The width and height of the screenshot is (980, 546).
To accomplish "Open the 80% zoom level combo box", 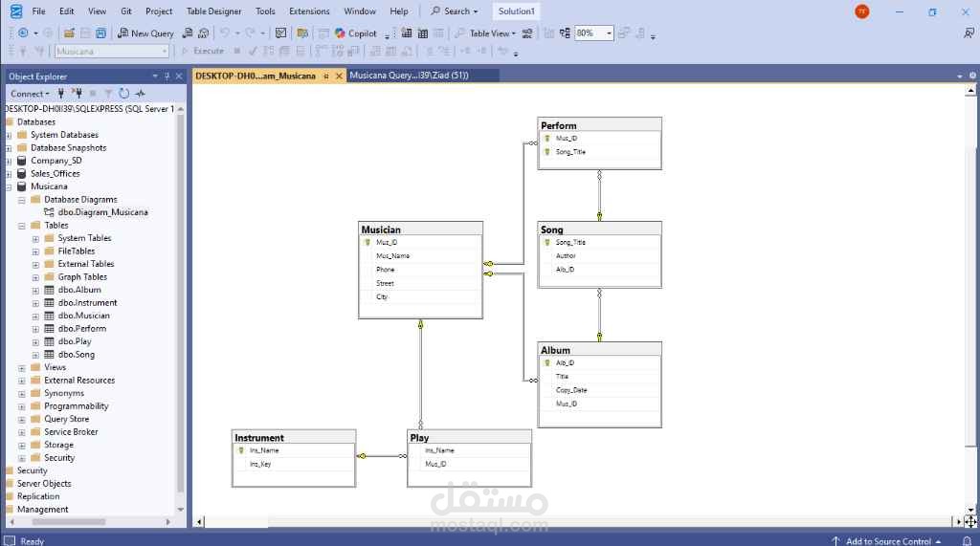I will (x=593, y=33).
